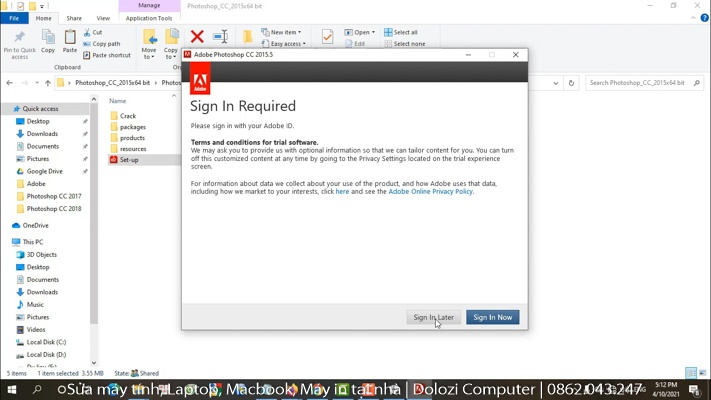Click the Properties checkmark icon in ribbon
711x400 pixels.
click(x=327, y=38)
